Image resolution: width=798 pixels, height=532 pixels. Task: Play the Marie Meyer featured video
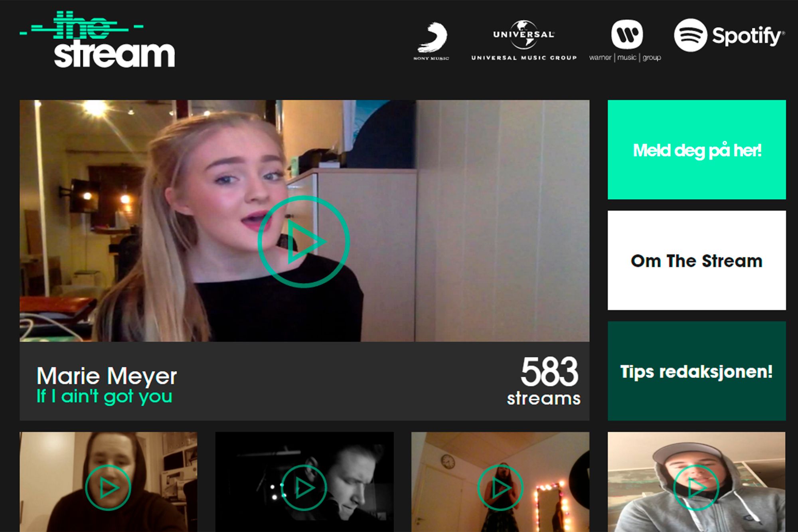[304, 241]
